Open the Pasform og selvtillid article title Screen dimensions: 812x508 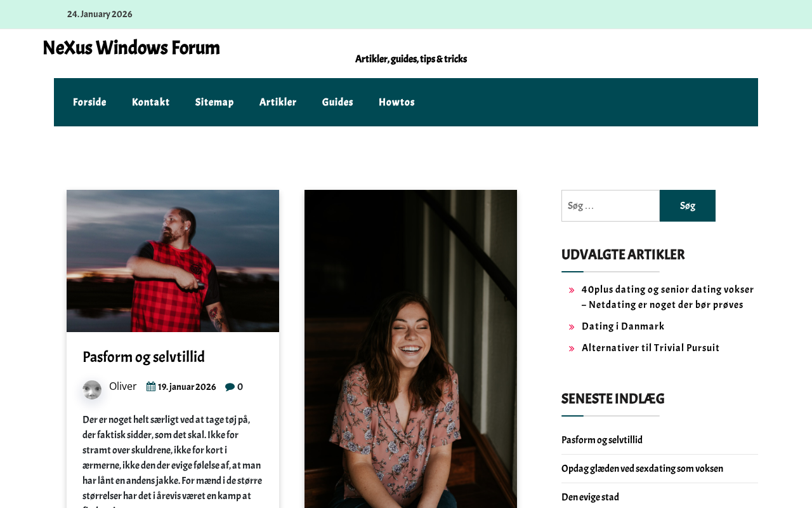(x=143, y=357)
